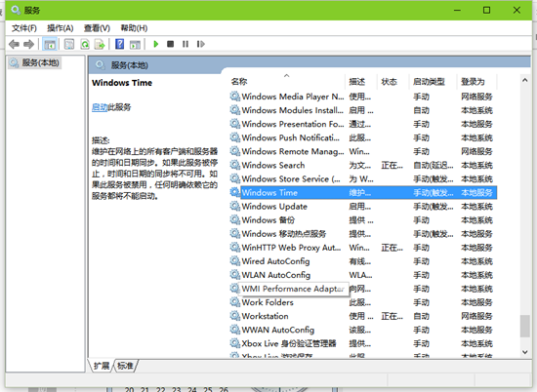
Task: Refresh the services list via toolbar icon
Action: click(85, 44)
